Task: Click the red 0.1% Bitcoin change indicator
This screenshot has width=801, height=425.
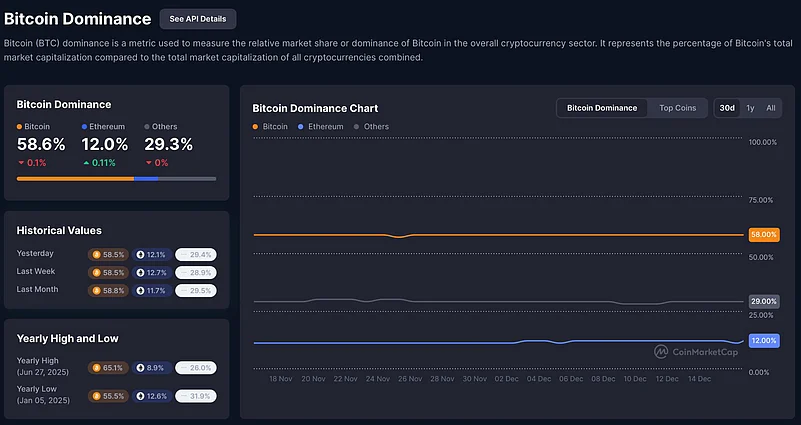Action: [x=32, y=163]
